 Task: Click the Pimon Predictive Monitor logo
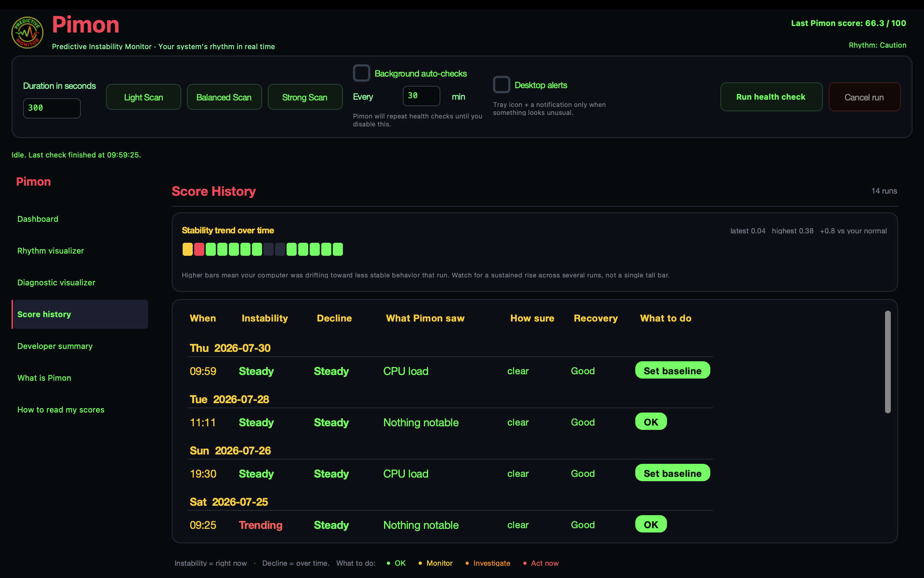(27, 32)
